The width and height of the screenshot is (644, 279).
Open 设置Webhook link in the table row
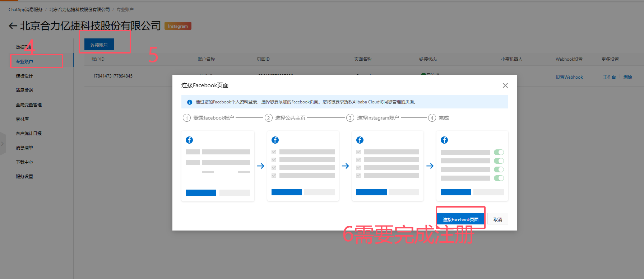tap(569, 77)
